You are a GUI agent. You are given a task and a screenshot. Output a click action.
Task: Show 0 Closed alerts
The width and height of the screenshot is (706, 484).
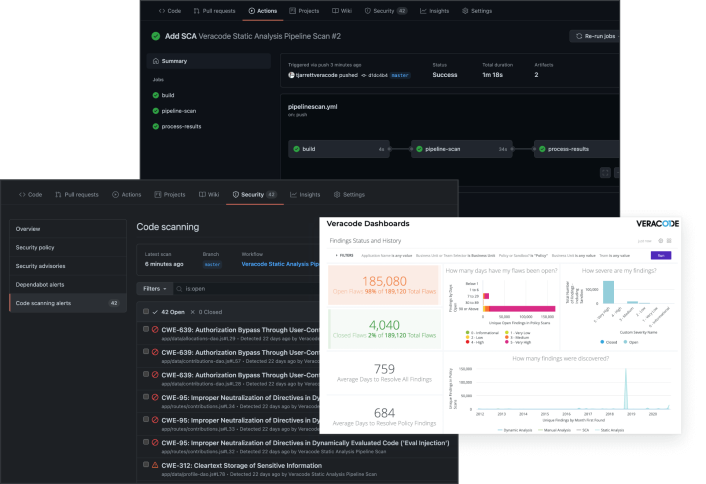[206, 312]
